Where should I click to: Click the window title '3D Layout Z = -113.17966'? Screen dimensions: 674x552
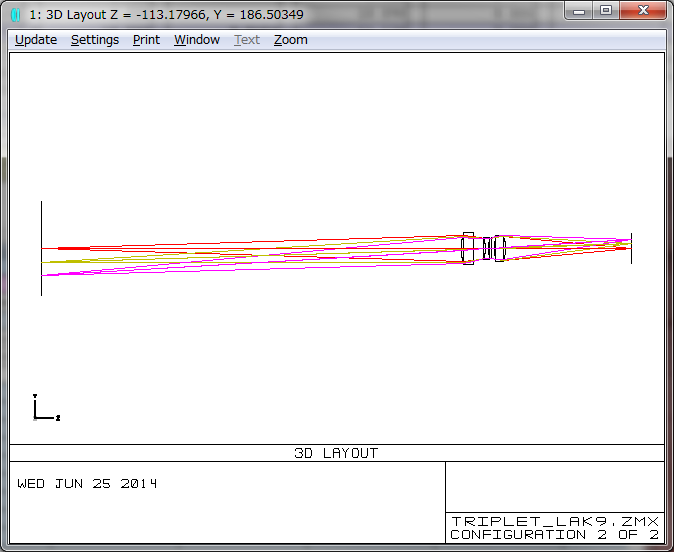click(166, 15)
